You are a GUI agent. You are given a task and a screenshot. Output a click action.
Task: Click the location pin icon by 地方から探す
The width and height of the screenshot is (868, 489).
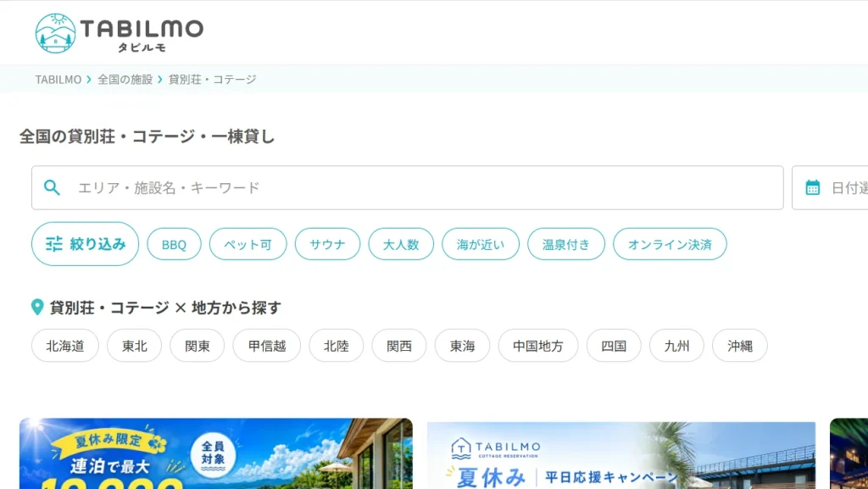pyautogui.click(x=37, y=307)
